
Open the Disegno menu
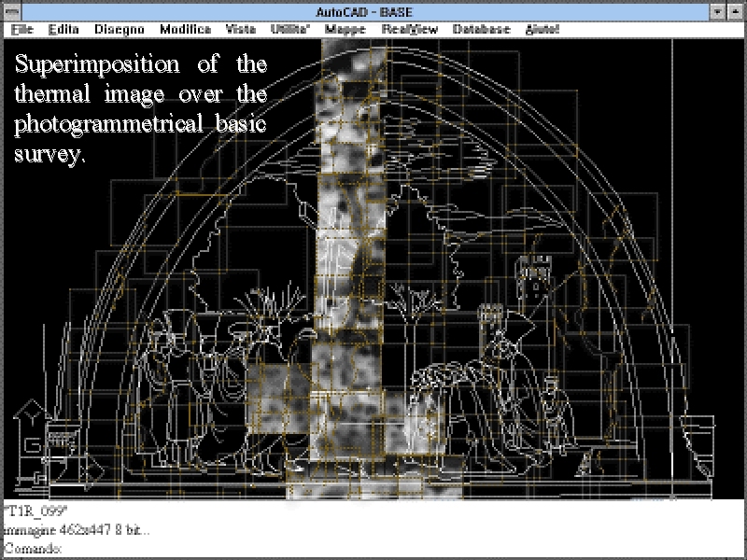click(x=120, y=30)
